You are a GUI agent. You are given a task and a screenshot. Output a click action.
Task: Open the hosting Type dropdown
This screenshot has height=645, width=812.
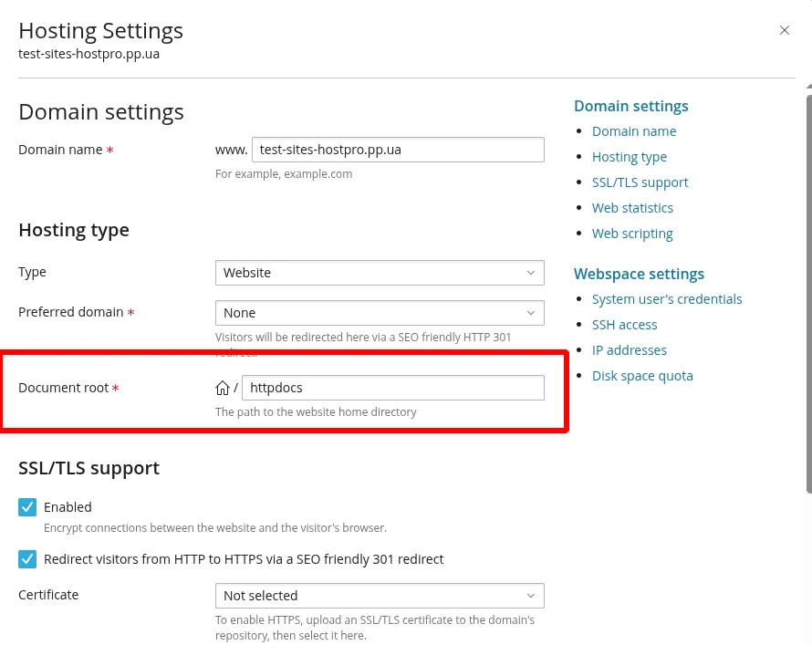(x=380, y=273)
